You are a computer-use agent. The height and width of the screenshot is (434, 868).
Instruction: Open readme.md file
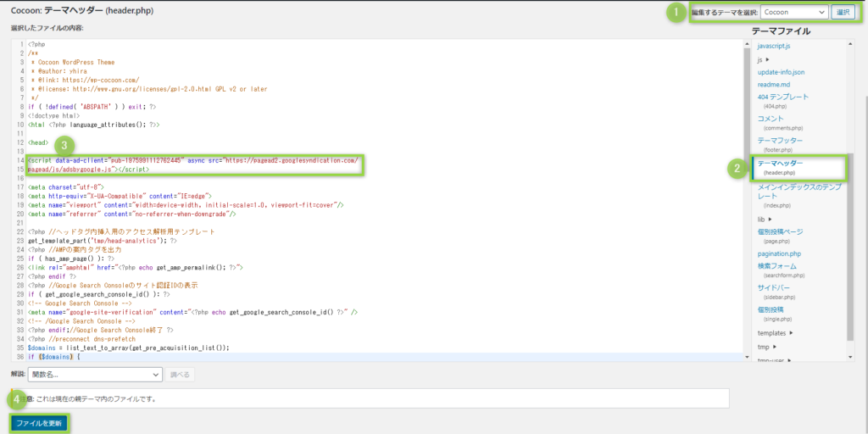click(773, 85)
